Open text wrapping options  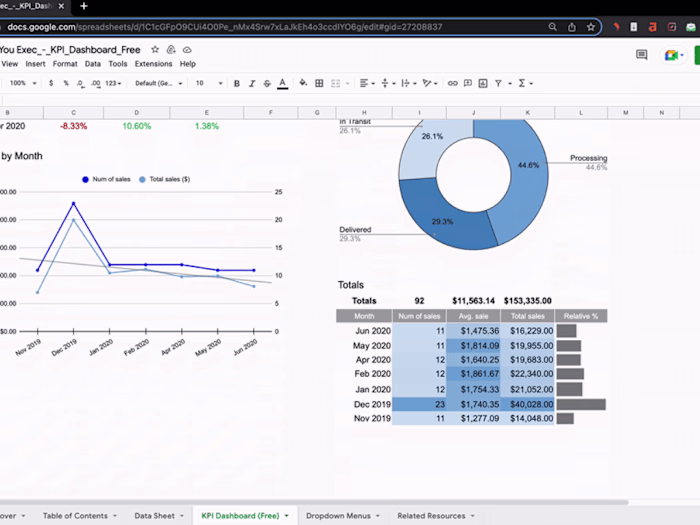408,83
